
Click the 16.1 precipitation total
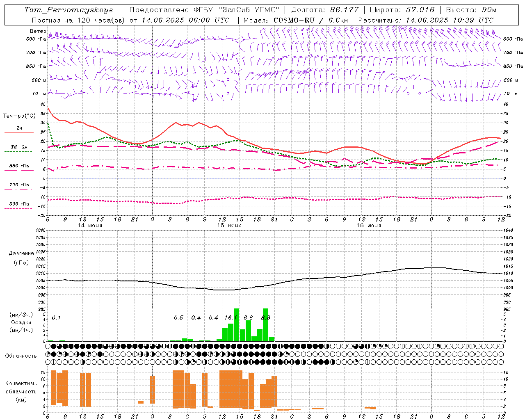(231, 318)
